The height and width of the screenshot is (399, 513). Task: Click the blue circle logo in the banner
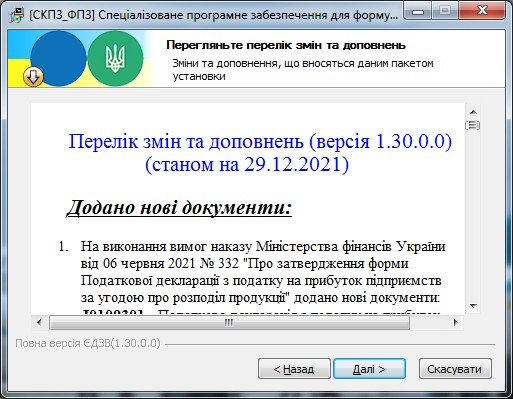coord(58,59)
